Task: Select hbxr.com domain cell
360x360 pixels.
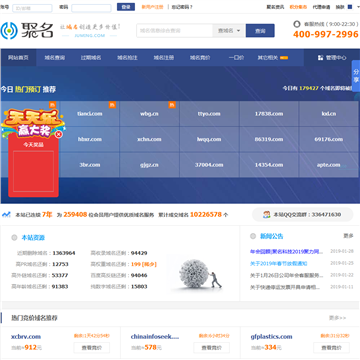Action: coord(90,139)
